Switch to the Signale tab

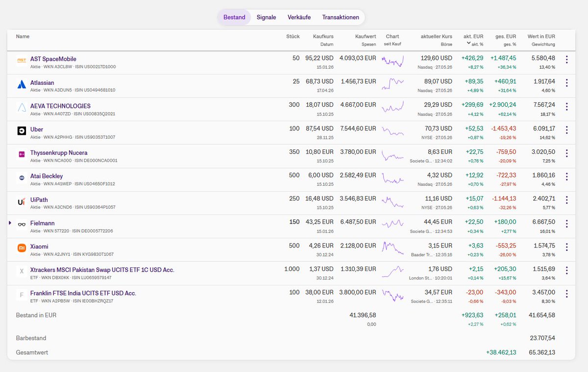(x=267, y=17)
